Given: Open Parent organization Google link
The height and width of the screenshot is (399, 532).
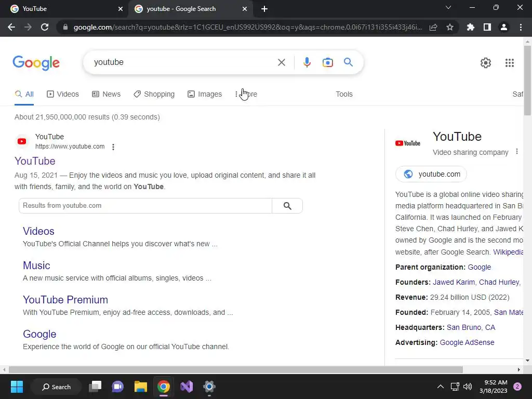Looking at the screenshot, I should coord(479,267).
